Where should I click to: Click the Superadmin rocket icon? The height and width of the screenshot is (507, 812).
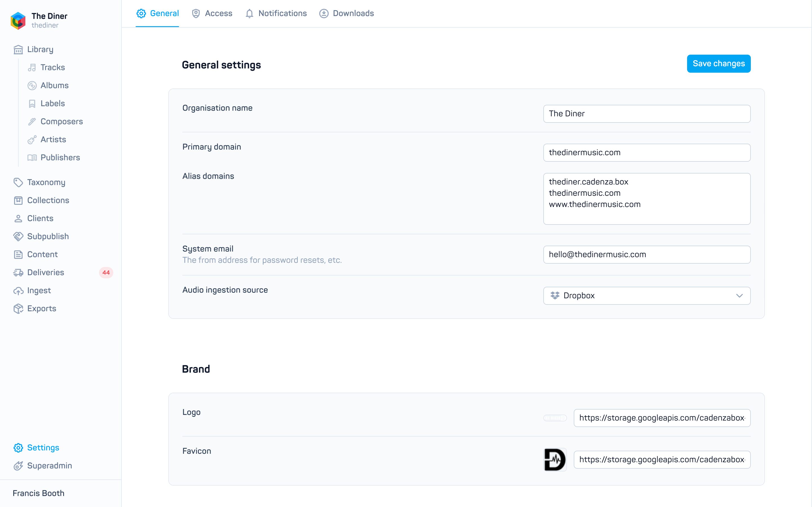18,466
